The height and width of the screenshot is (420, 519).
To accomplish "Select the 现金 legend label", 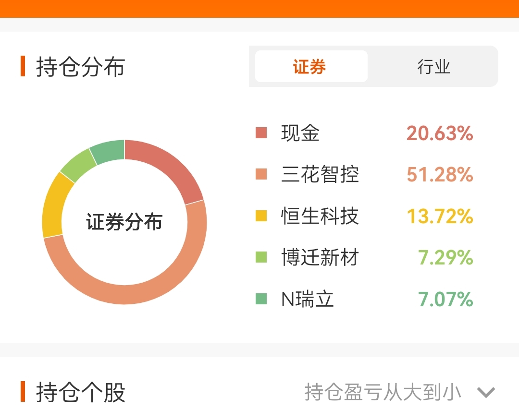I will coord(300,133).
